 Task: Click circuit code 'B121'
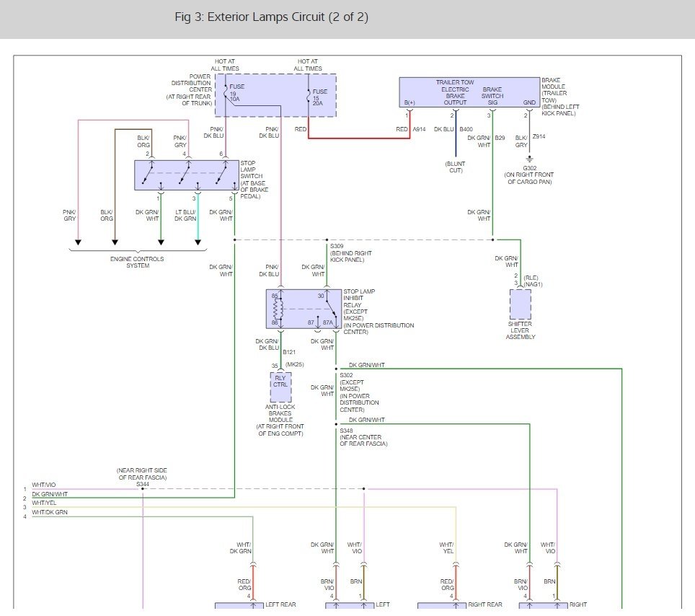[x=289, y=352]
